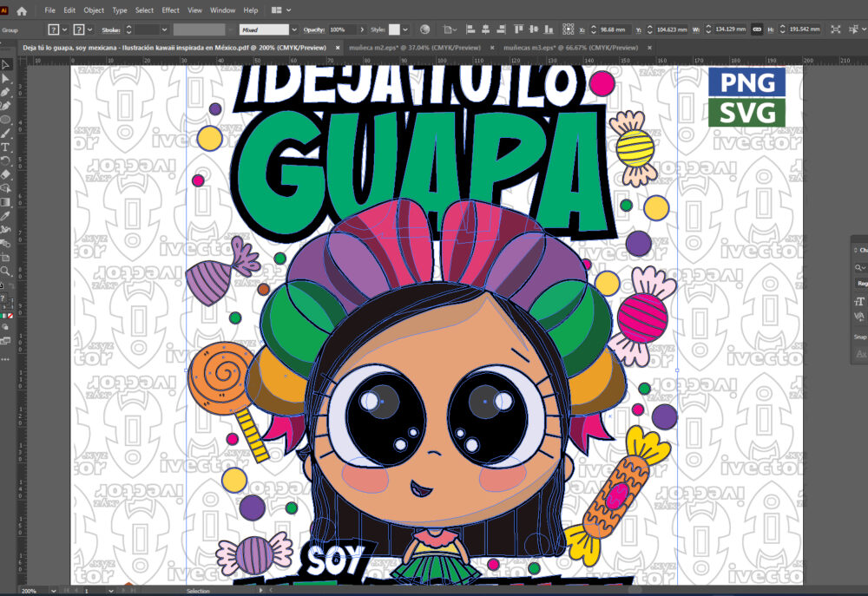This screenshot has height=596, width=868.
Task: Open the Align To options dropdown
Action: click(449, 29)
